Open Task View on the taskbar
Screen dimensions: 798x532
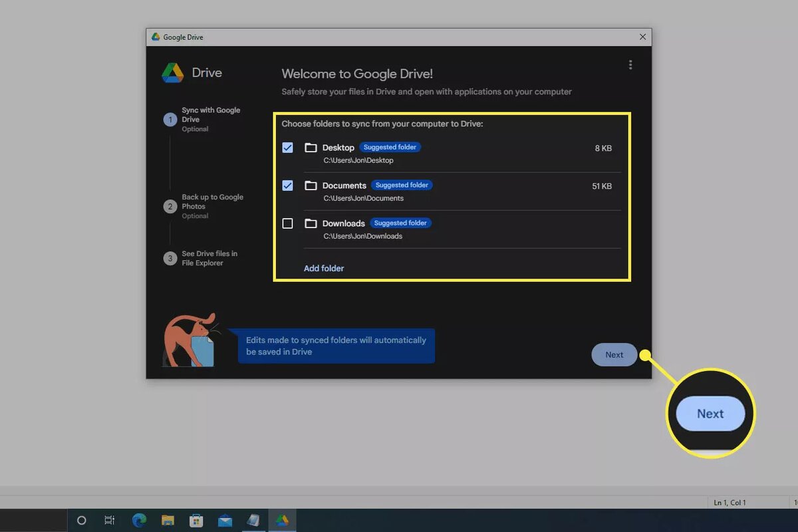[110, 521]
